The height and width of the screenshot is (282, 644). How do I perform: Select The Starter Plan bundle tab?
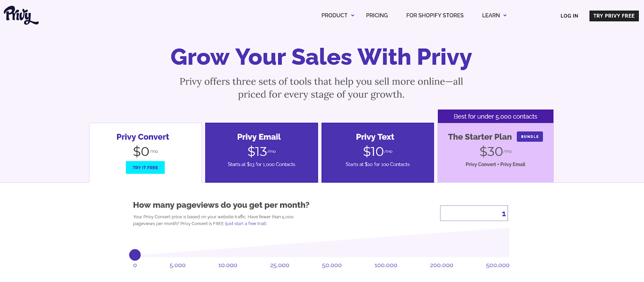point(479,137)
